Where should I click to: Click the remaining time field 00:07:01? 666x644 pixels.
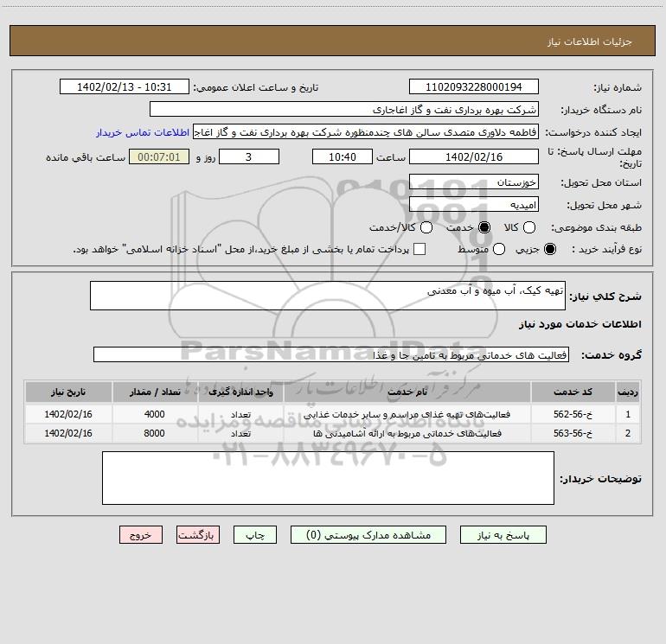(159, 156)
